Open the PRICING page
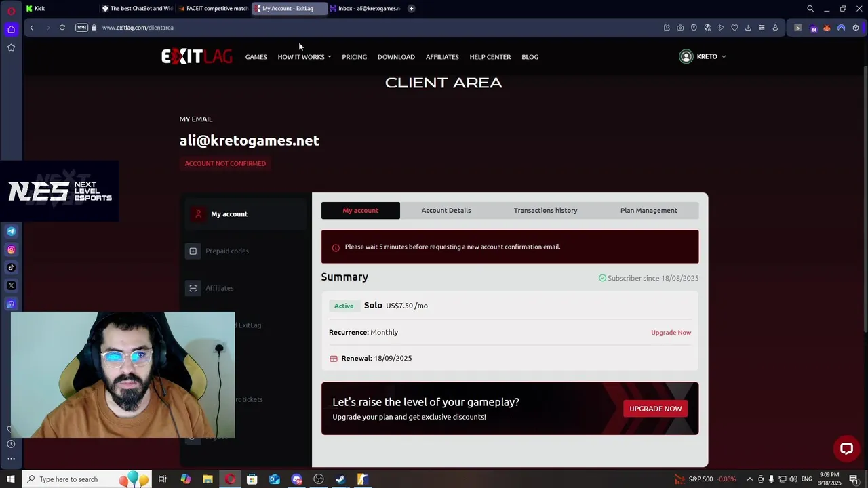 pos(354,57)
